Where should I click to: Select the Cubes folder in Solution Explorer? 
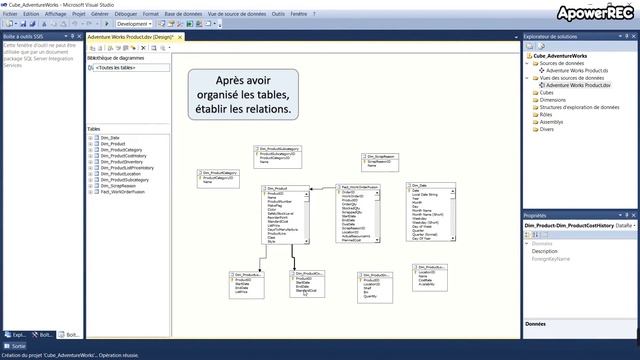(x=546, y=93)
